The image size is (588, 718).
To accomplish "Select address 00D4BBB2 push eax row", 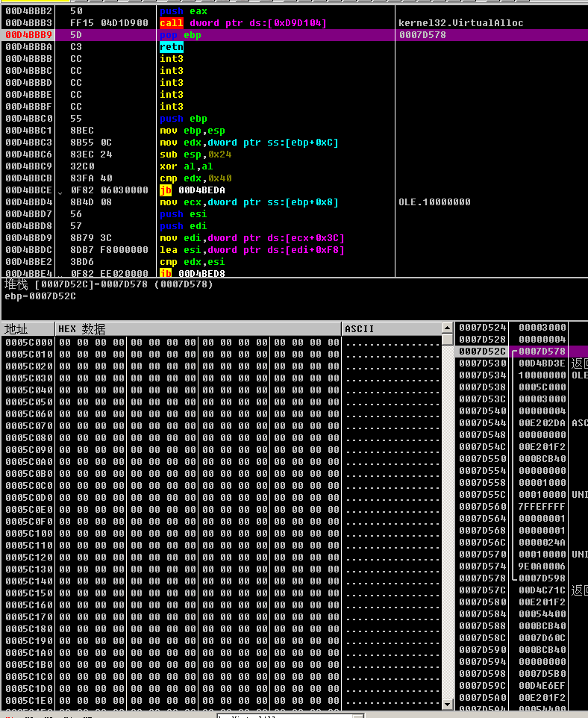I will tap(295, 11).
